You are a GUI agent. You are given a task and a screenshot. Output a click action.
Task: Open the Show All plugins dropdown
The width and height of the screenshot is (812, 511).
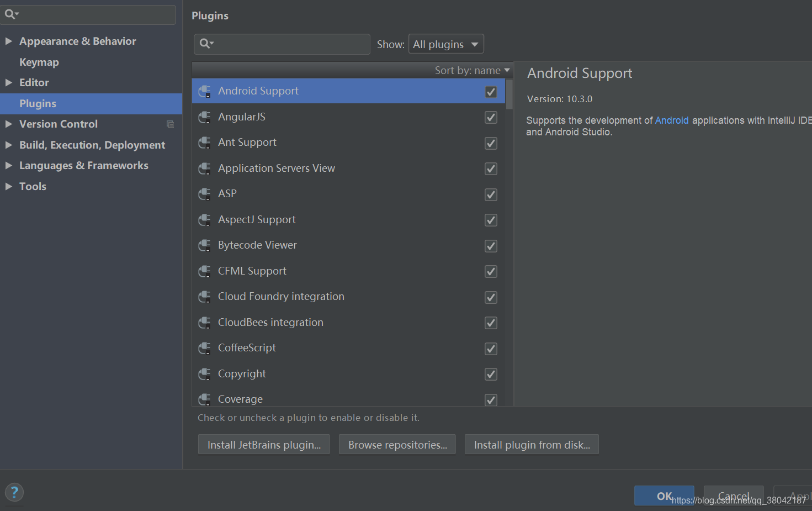(x=446, y=44)
